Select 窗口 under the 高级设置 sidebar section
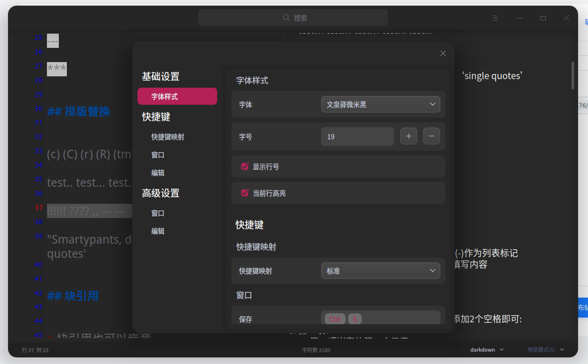588x364 pixels. [x=158, y=213]
